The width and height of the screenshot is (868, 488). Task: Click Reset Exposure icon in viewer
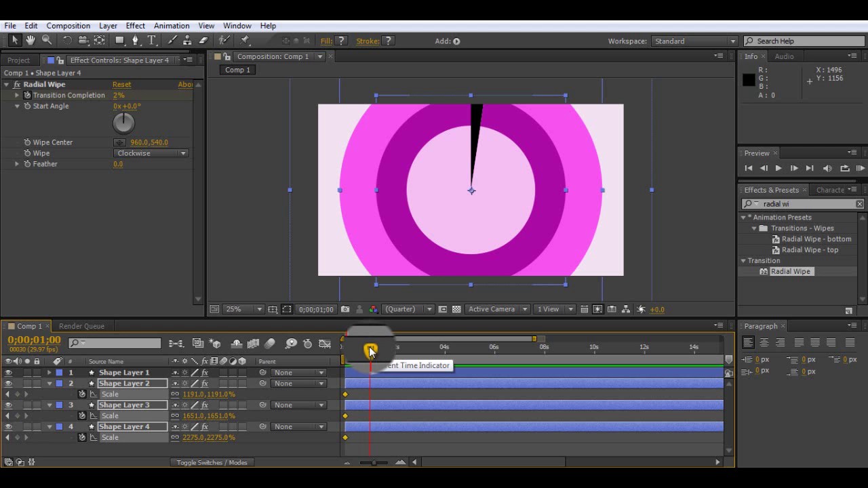click(642, 310)
